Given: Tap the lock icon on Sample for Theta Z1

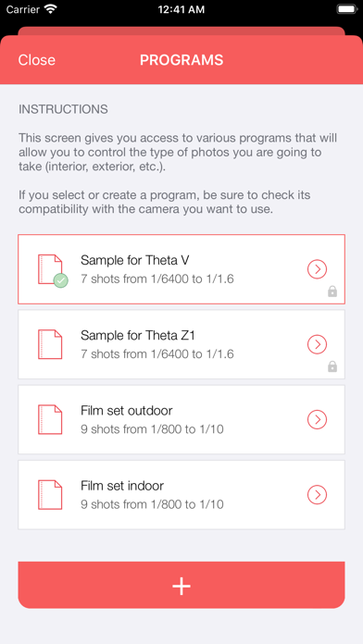Looking at the screenshot, I should 332,366.
